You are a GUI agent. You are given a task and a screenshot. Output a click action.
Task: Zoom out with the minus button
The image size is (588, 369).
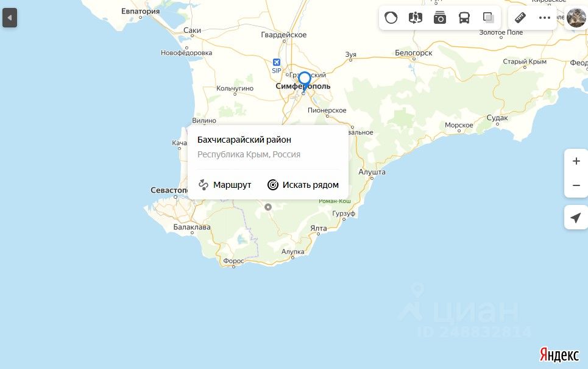(576, 185)
